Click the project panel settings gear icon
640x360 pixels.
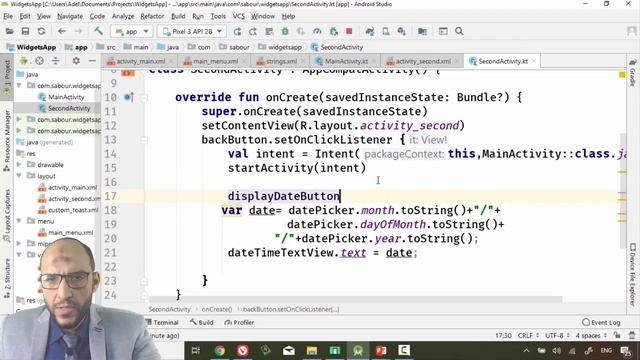point(76,61)
